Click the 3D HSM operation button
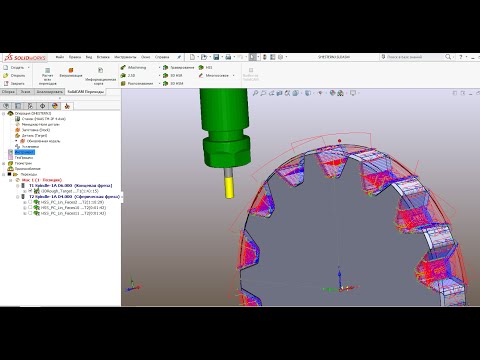This screenshot has height=360, width=480. 173,84
